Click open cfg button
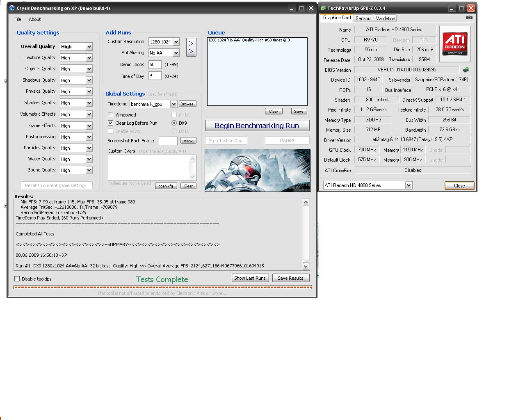525x420 pixels. 166,186
